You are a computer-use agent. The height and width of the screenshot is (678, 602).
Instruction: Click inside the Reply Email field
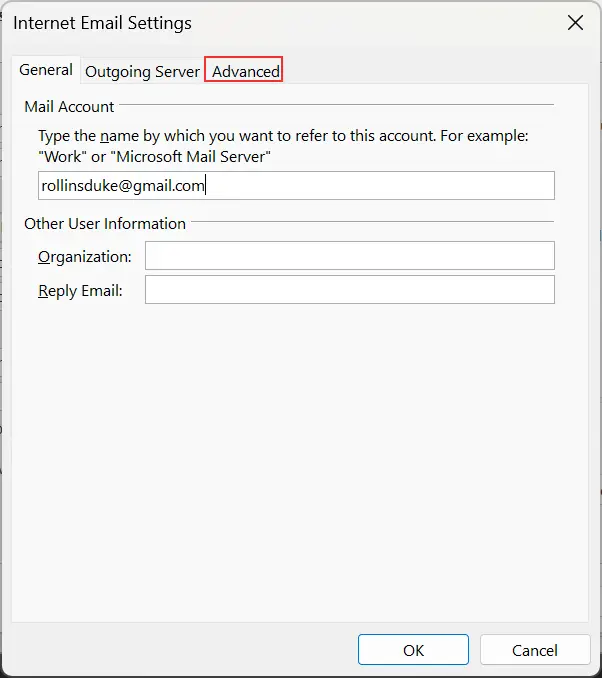click(349, 290)
